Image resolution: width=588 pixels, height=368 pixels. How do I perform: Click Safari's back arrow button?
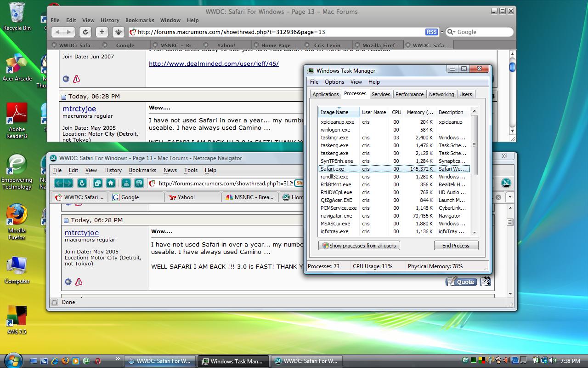click(57, 32)
